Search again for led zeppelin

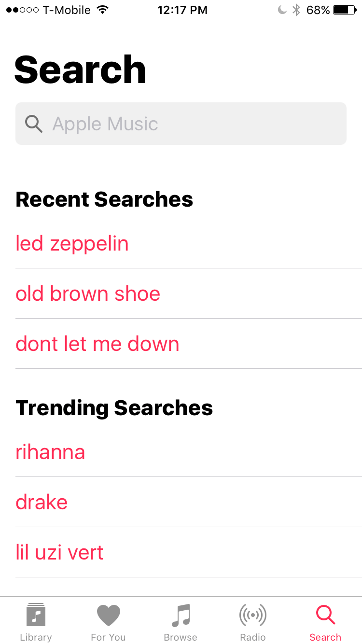(72, 243)
